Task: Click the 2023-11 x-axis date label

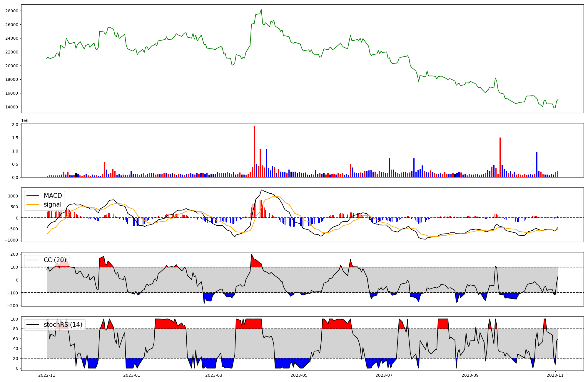Action: [555, 375]
